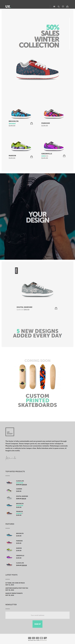
Task: Click the UX logo in header
Action: click(x=8, y=7)
